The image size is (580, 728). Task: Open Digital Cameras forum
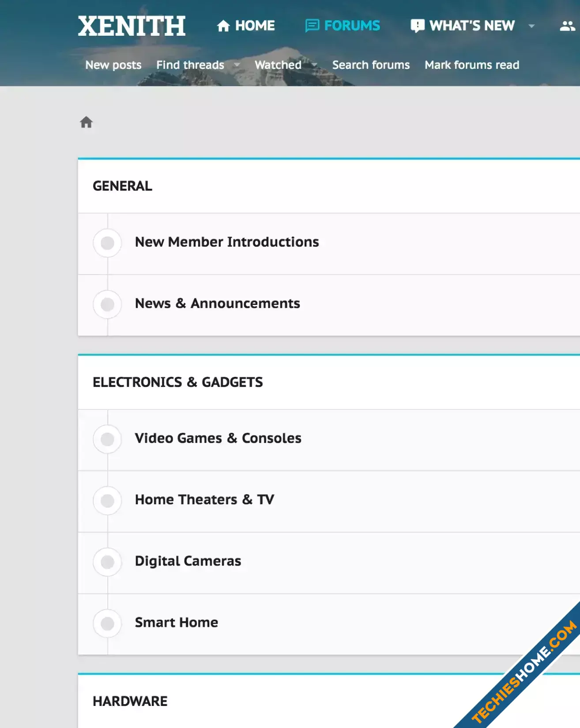[188, 561]
